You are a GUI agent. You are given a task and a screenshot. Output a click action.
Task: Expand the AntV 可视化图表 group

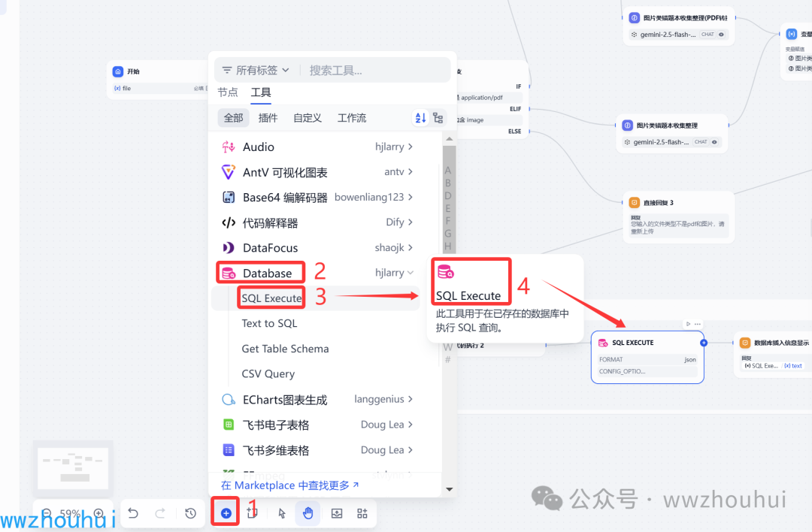click(x=411, y=172)
